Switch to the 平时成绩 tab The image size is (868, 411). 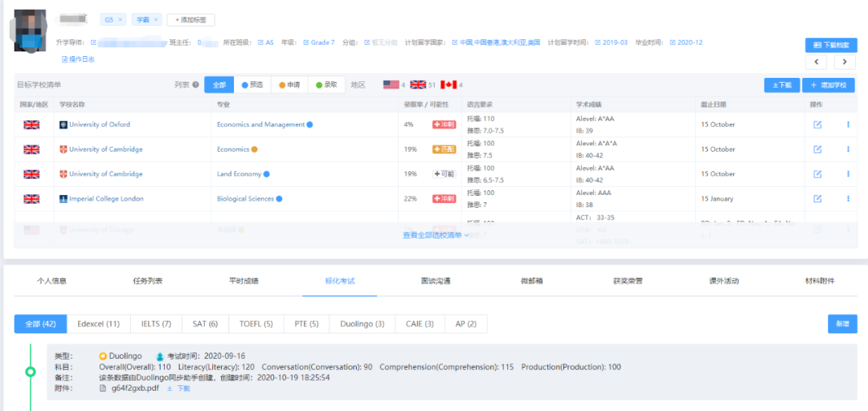click(244, 281)
